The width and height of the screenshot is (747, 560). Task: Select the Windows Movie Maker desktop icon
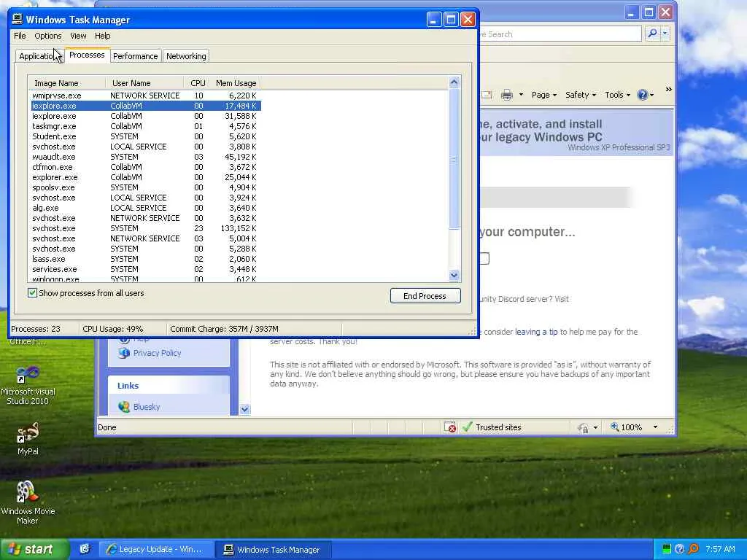pyautogui.click(x=28, y=503)
